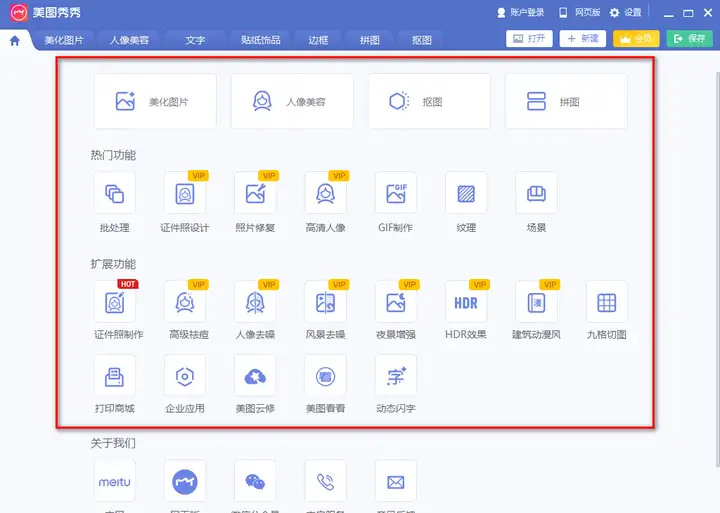Open 人像去噪 feature icon

(255, 302)
